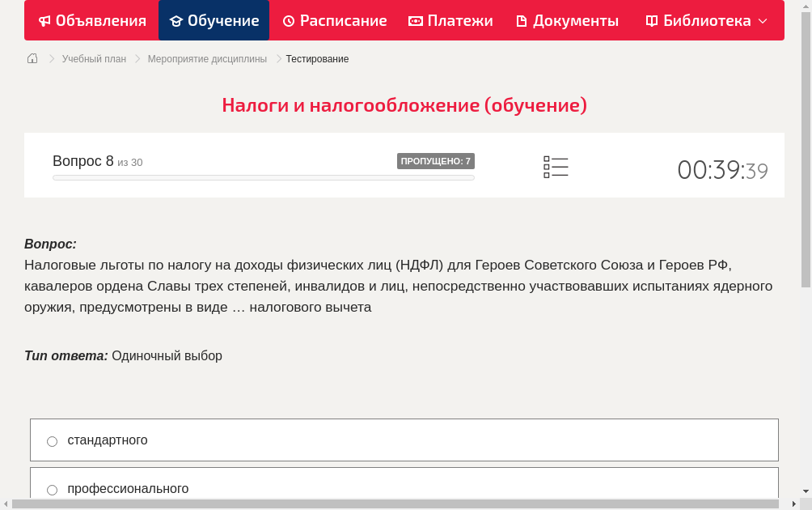
Task: Expand the Библиотека dropdown menu
Action: (x=763, y=20)
